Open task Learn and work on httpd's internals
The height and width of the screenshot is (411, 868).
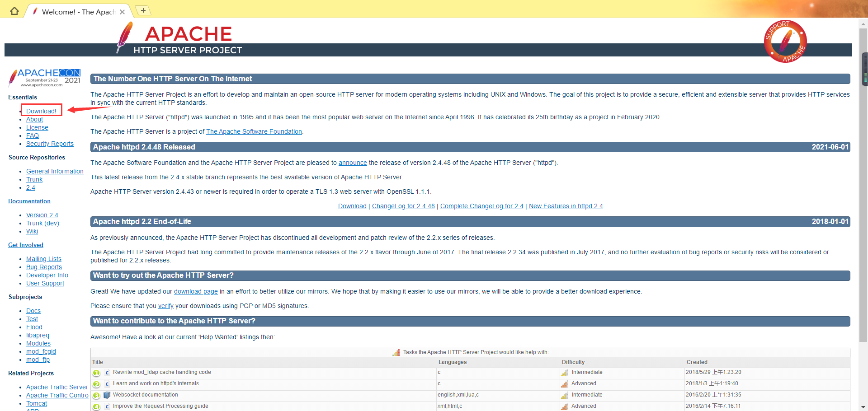(156, 383)
